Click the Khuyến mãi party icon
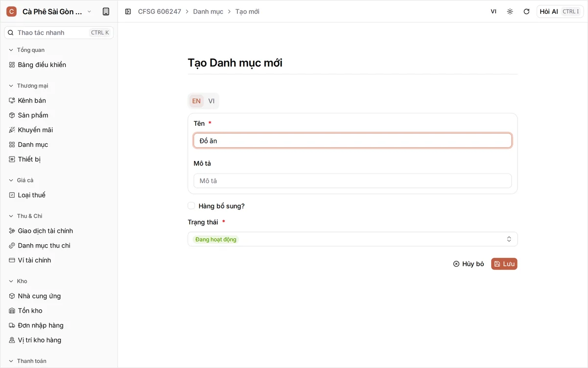The image size is (588, 368). click(x=12, y=130)
